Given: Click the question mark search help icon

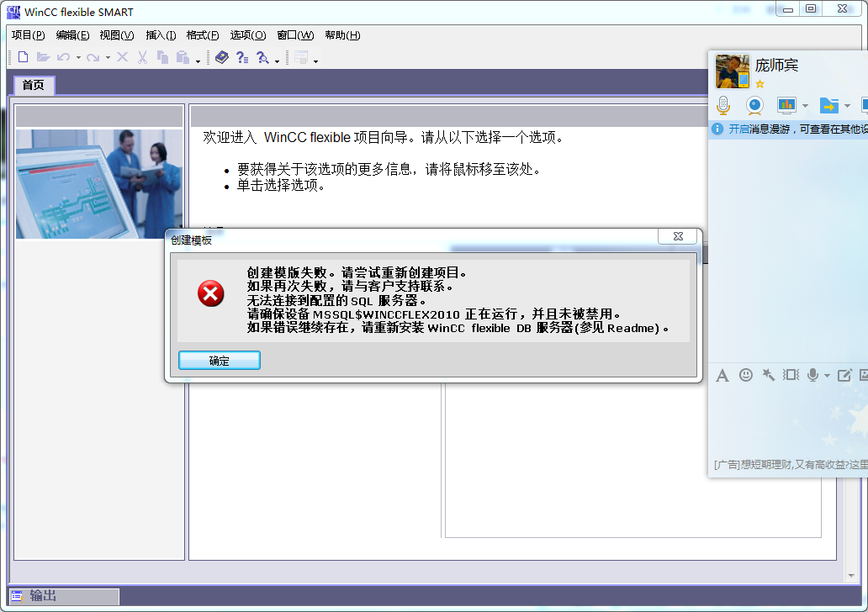Looking at the screenshot, I should tap(262, 57).
